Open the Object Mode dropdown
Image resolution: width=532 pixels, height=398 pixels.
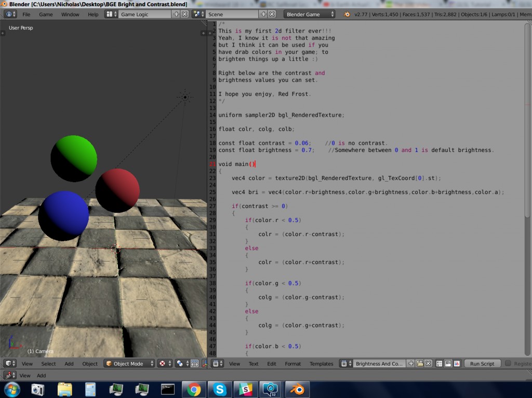point(129,364)
